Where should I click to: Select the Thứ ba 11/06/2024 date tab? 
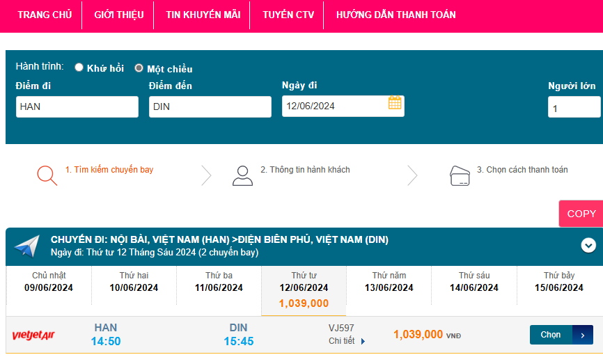tap(219, 282)
